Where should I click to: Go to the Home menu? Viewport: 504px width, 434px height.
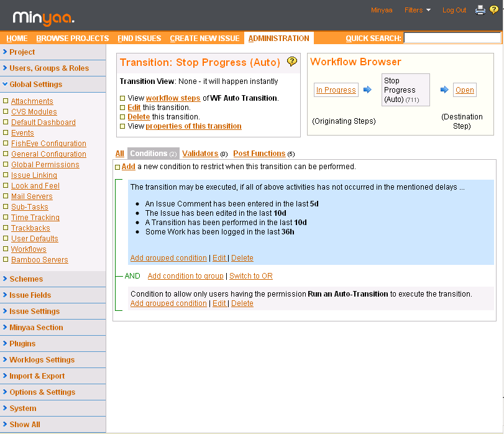[17, 39]
